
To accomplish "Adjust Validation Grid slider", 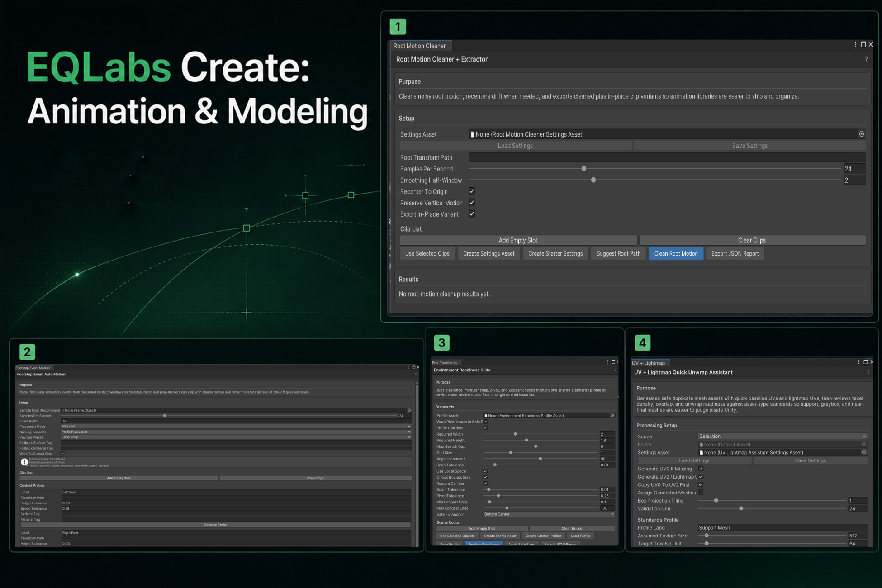I will [772, 508].
